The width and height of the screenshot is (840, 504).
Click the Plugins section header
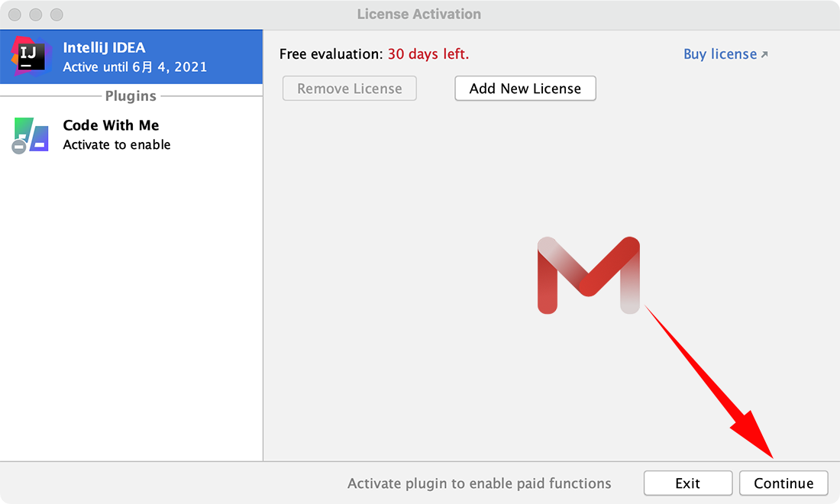(131, 96)
